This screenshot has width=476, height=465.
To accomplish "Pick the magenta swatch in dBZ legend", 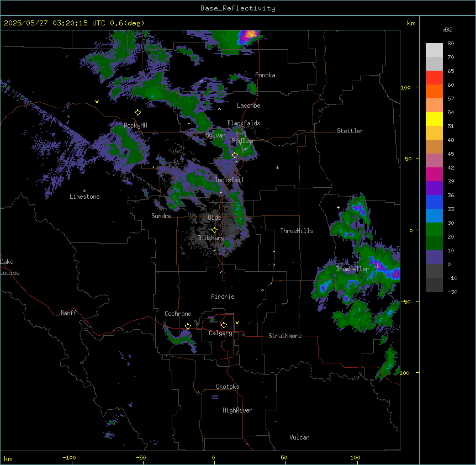I will [434, 174].
